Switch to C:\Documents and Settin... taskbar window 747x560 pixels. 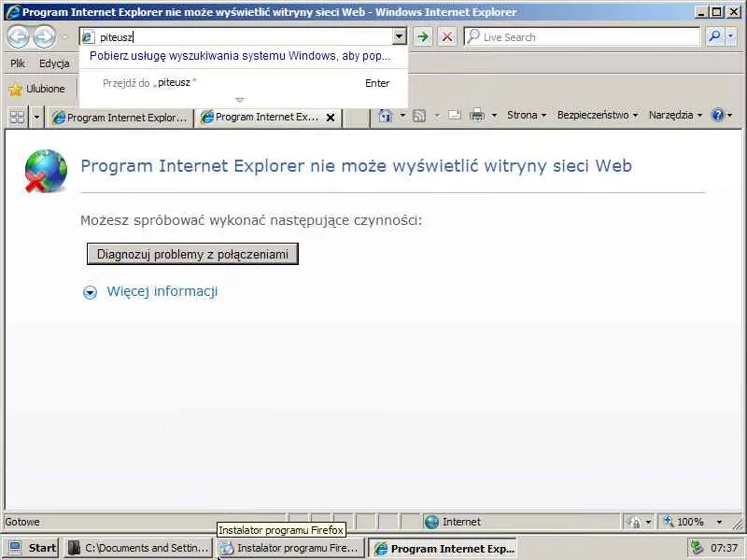coord(138,548)
